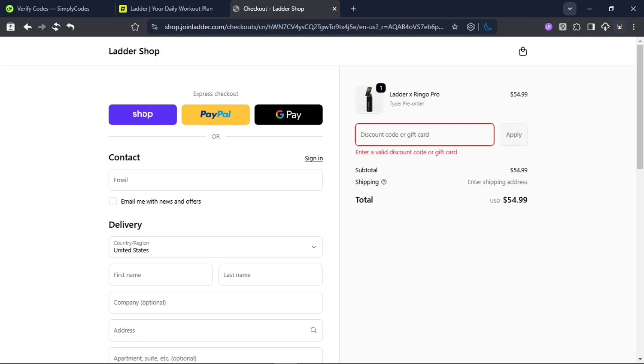The height and width of the screenshot is (364, 644).
Task: Click the page vertical scrollbar thumb
Action: (640, 107)
